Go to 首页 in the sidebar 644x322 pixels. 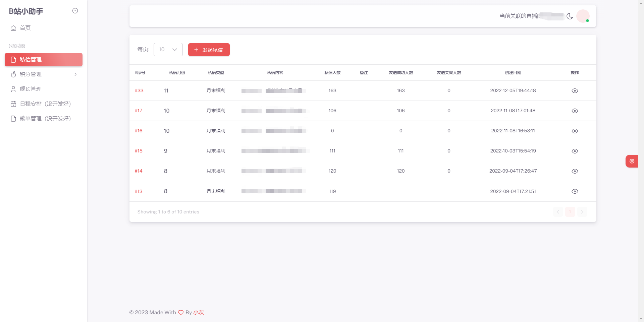click(44, 28)
